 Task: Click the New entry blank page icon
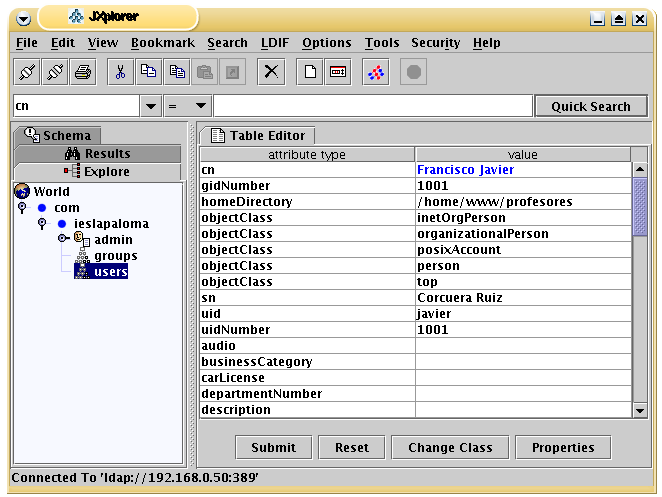pos(310,72)
